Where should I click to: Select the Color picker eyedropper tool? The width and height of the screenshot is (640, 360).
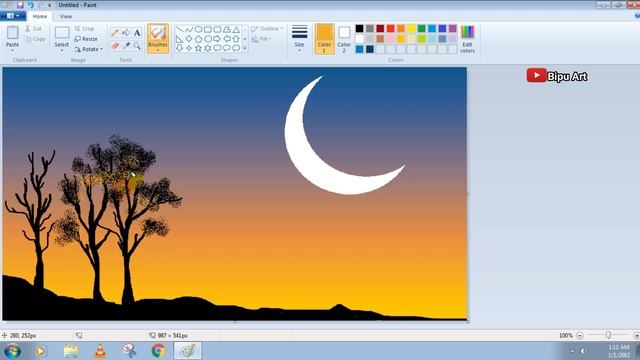pyautogui.click(x=126, y=45)
